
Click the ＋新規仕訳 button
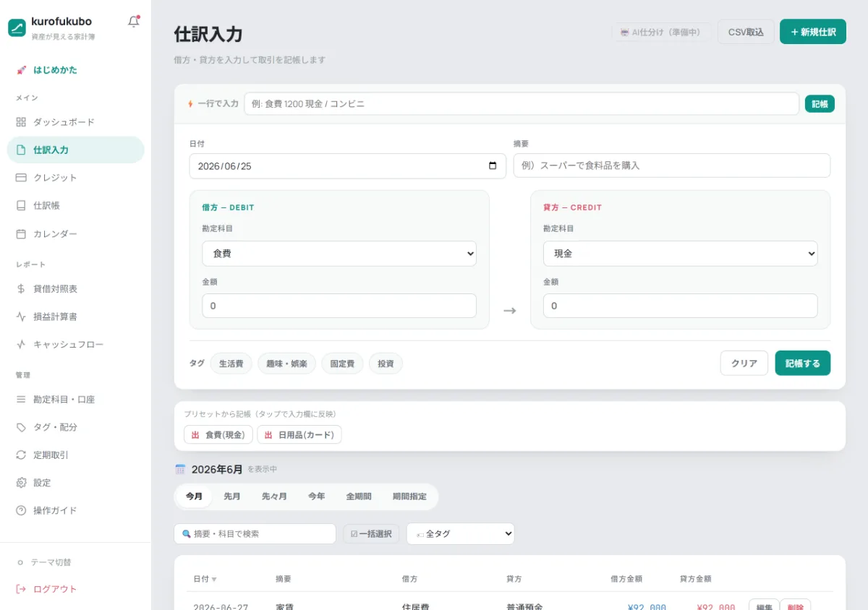(813, 32)
